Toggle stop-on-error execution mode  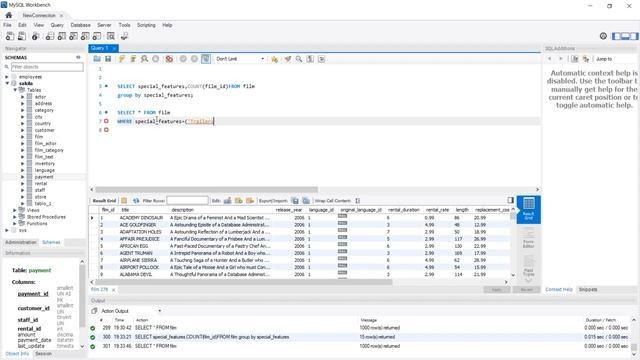(169, 59)
